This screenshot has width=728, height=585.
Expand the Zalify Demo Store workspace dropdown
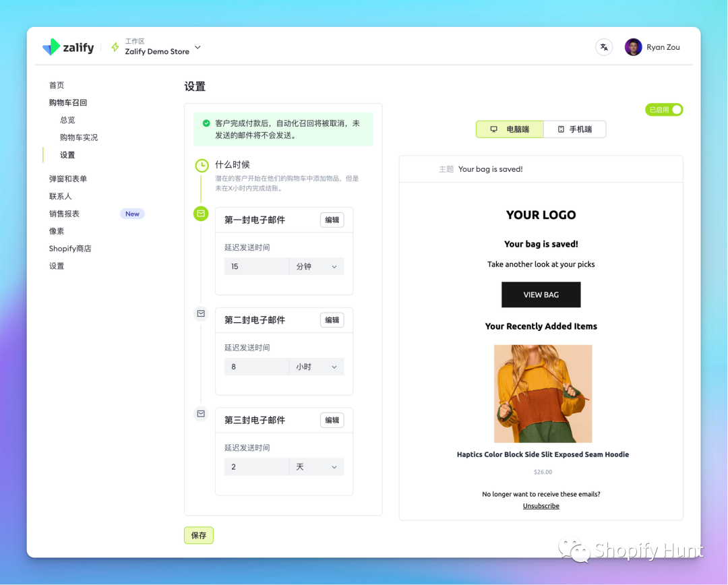(196, 48)
